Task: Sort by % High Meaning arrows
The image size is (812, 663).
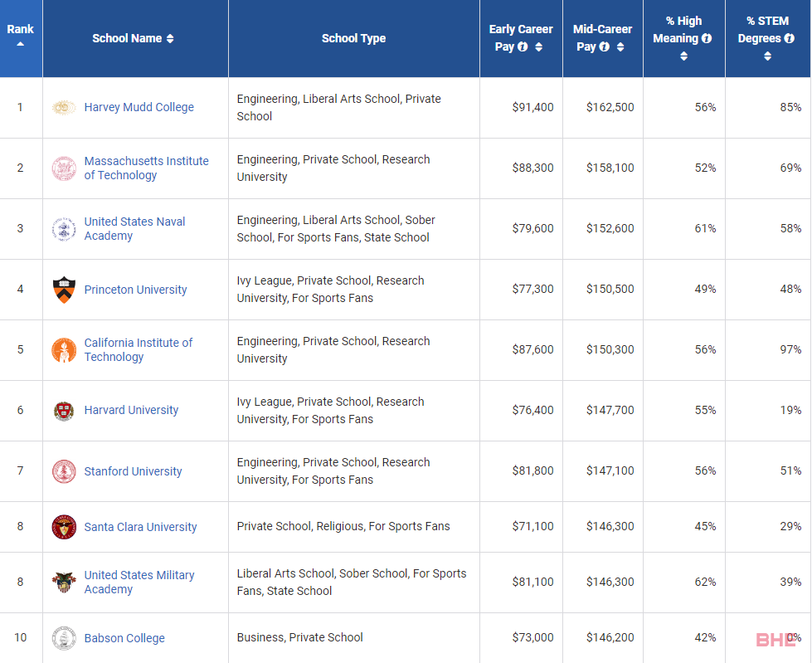Action: [x=683, y=56]
